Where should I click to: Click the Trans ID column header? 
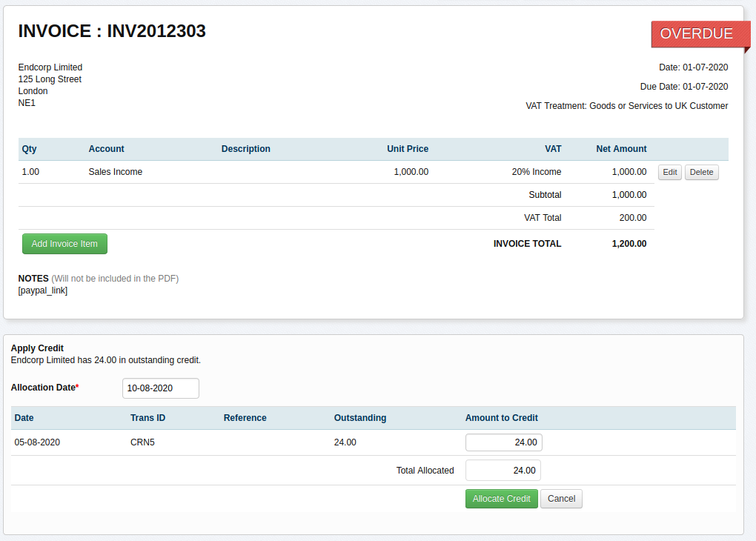click(147, 418)
